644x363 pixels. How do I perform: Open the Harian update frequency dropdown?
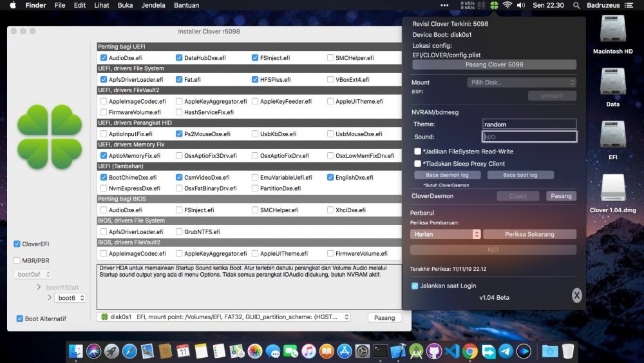pyautogui.click(x=445, y=234)
